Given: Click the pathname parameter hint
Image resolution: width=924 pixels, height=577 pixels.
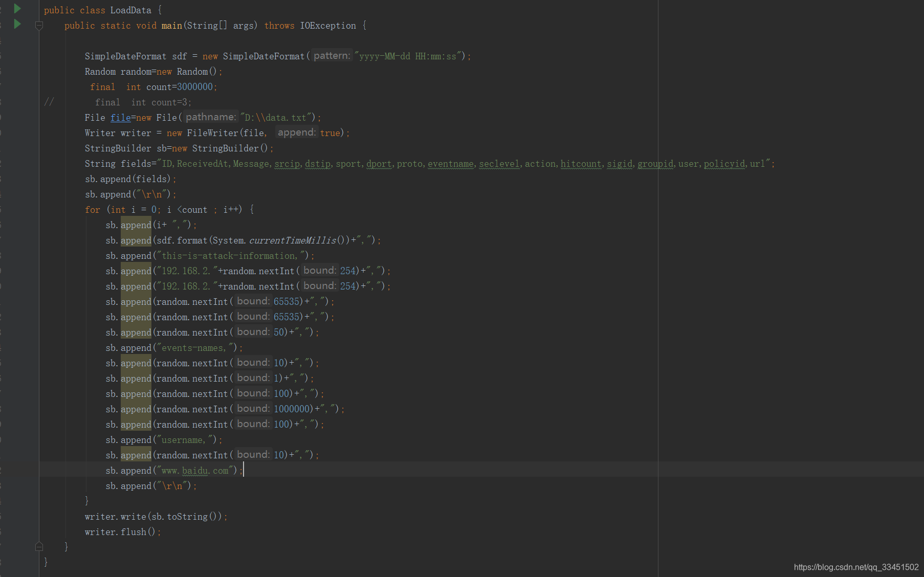Looking at the screenshot, I should coord(211,117).
